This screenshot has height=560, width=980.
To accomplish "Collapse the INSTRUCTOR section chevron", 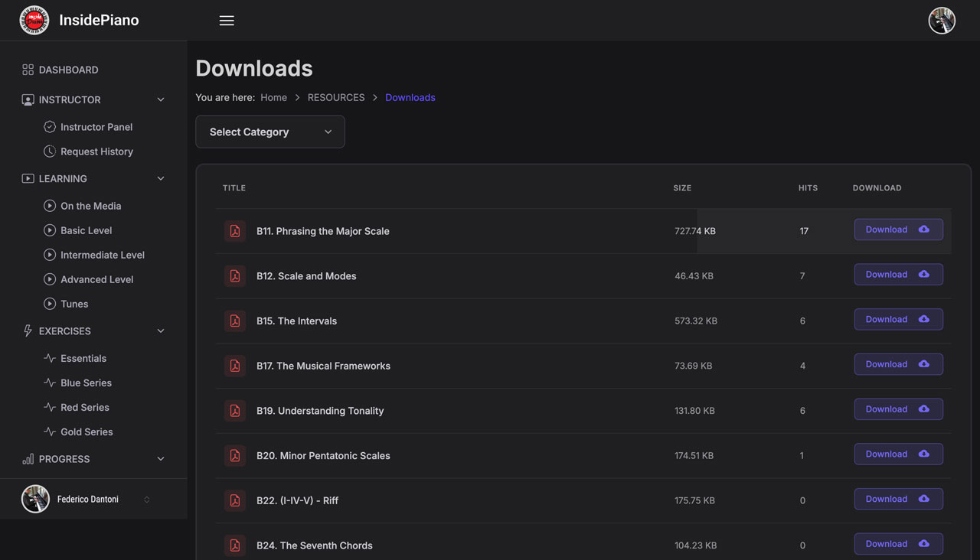I will pos(161,99).
